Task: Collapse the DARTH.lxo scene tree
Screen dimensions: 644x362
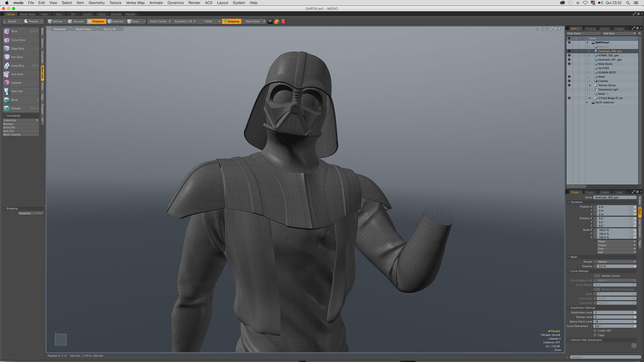Action: click(x=587, y=43)
